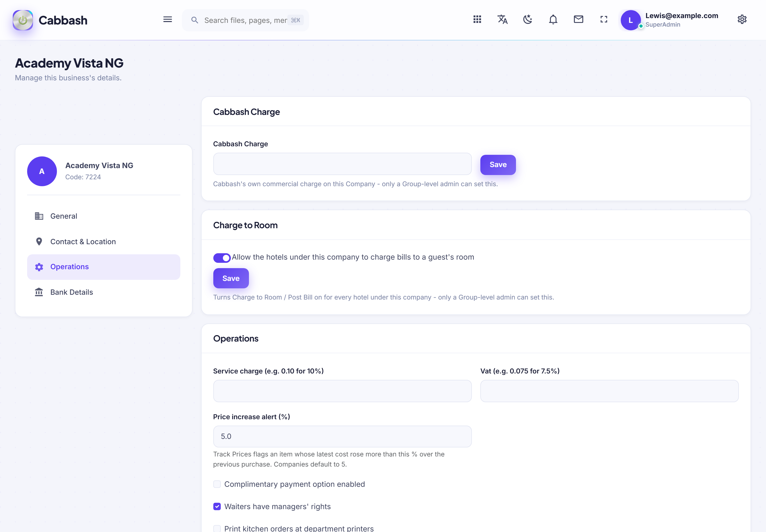Viewport: 766px width, 532px height.
Task: Select the Operations section
Action: [104, 267]
